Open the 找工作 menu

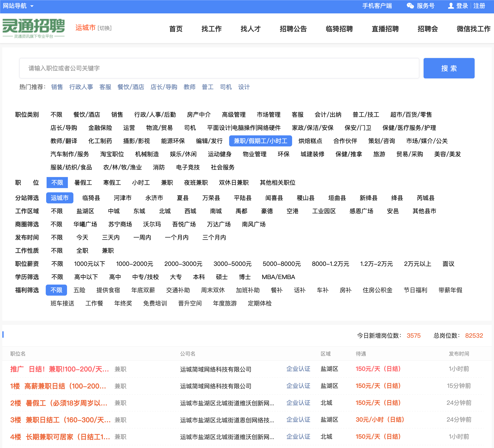[211, 29]
